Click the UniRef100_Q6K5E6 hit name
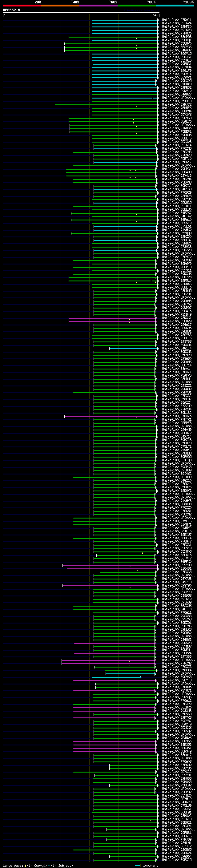This screenshot has width=197, height=868. [177, 108]
